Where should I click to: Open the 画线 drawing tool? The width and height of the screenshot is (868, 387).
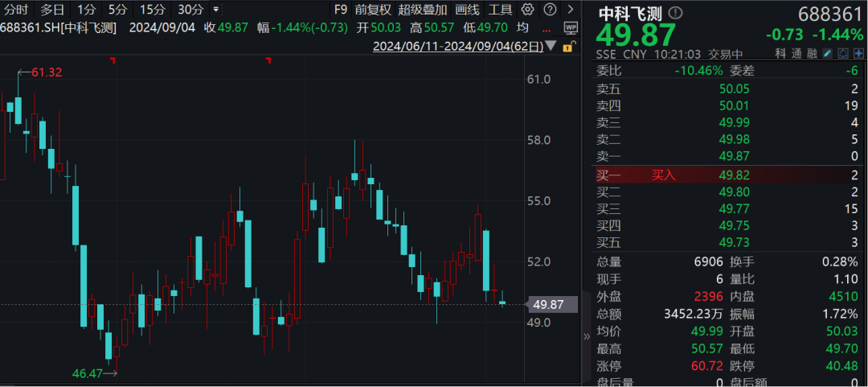(x=467, y=10)
